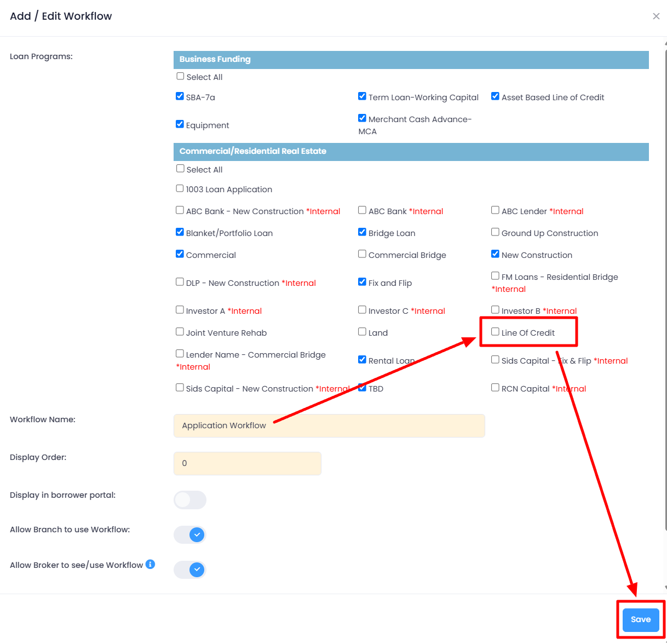
Task: Check Investor C Internal
Action: 362,309
